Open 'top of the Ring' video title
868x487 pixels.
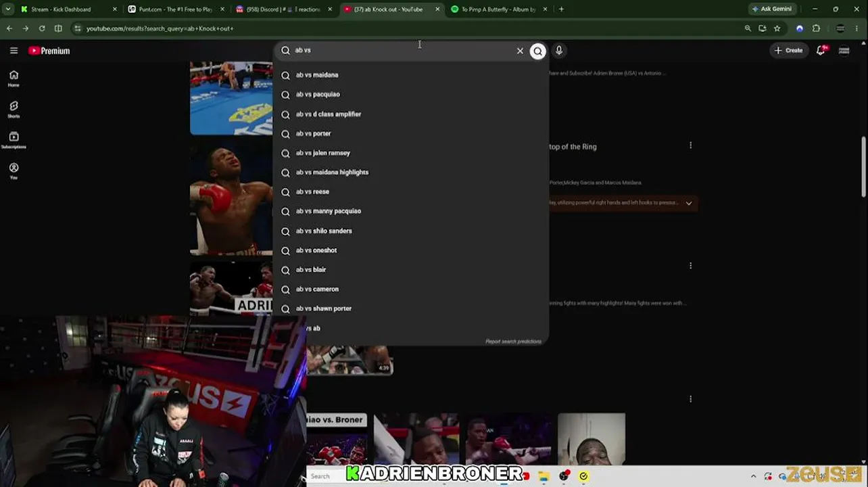click(x=573, y=147)
